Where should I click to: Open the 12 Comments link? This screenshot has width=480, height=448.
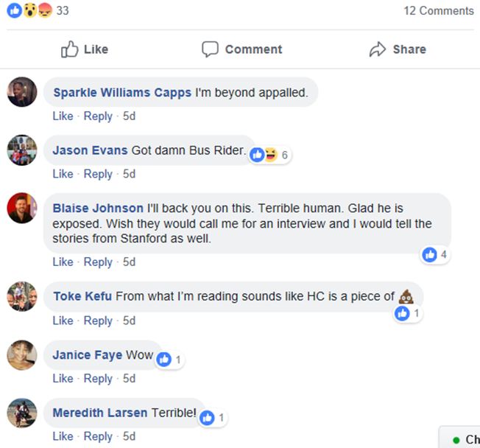(438, 11)
